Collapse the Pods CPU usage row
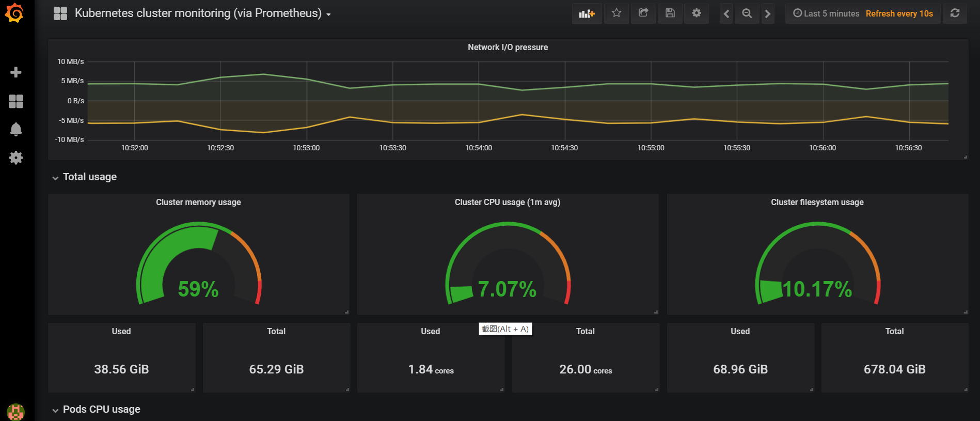This screenshot has height=421, width=980. pyautogui.click(x=101, y=410)
